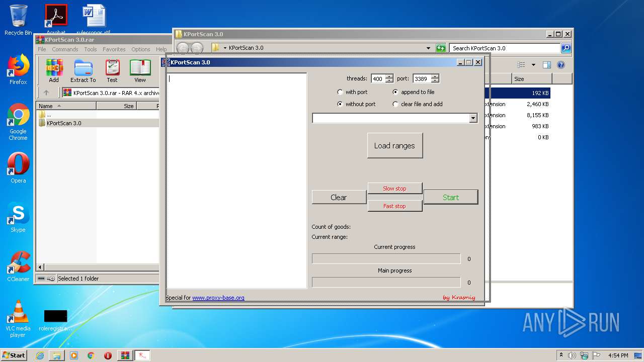This screenshot has width=644, height=362.
Task: Click the Opera icon in the taskbar
Action: coord(108,355)
